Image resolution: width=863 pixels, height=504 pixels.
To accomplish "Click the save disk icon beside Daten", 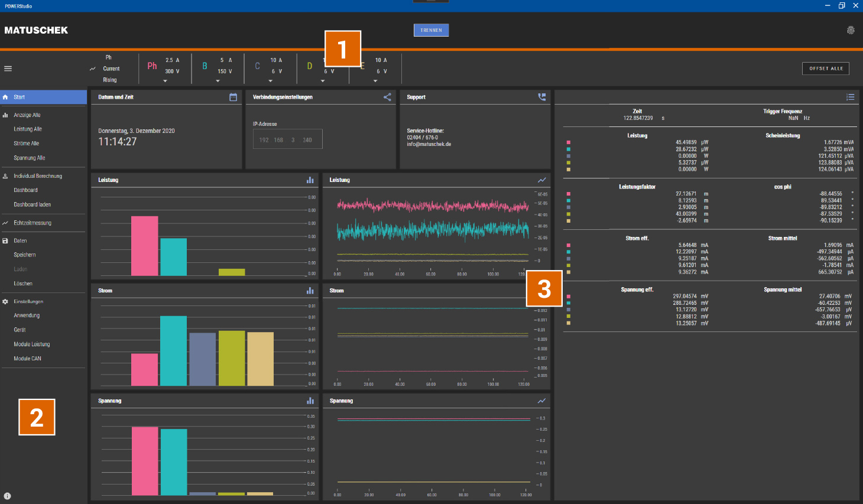I will click(x=5, y=240).
